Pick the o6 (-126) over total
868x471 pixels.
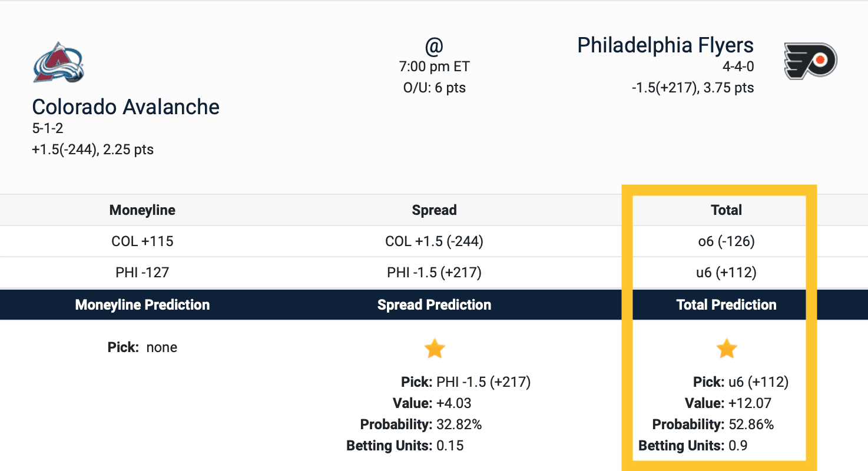pos(726,241)
